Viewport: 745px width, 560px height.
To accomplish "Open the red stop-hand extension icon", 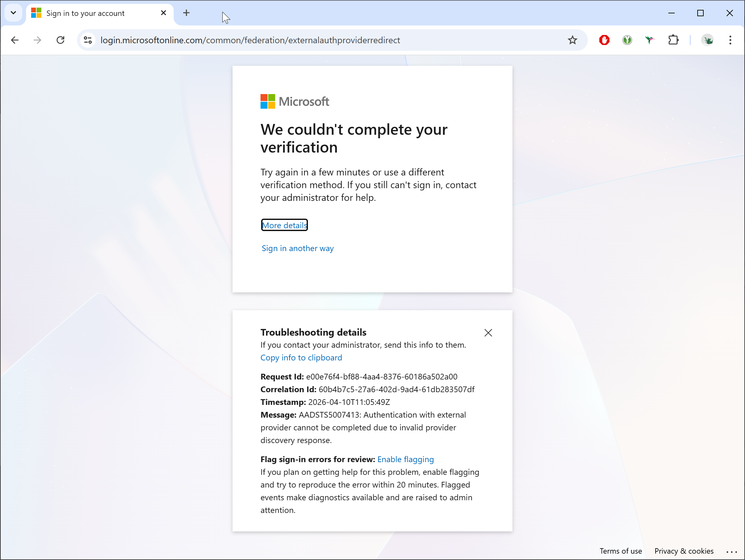I will [x=604, y=40].
